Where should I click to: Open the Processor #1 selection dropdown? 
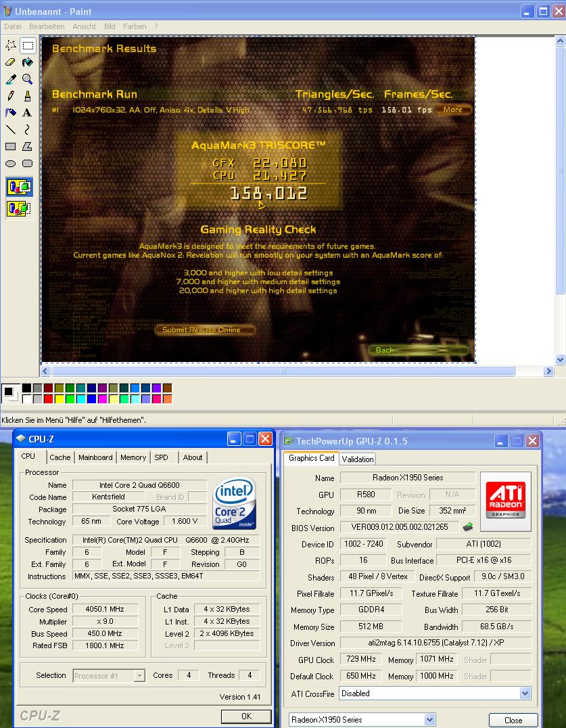139,676
